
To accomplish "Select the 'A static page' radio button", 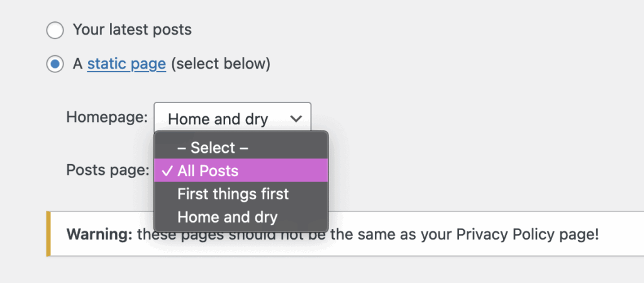I will tap(55, 64).
